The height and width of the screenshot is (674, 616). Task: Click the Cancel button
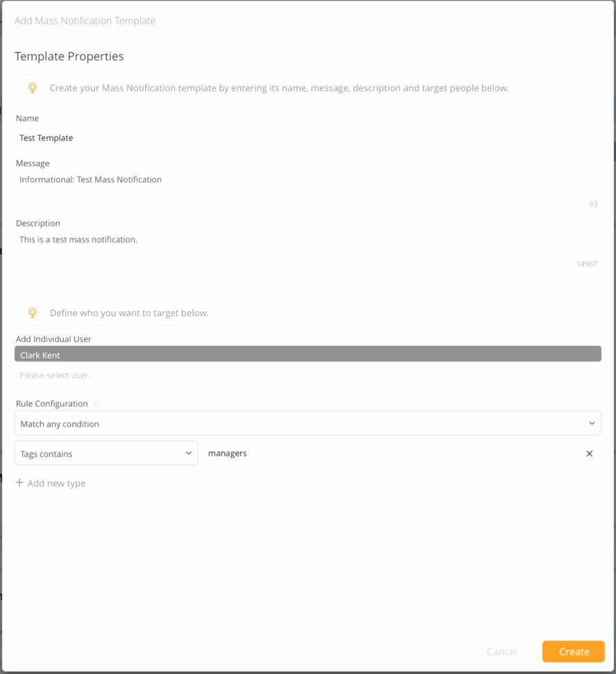click(x=501, y=652)
